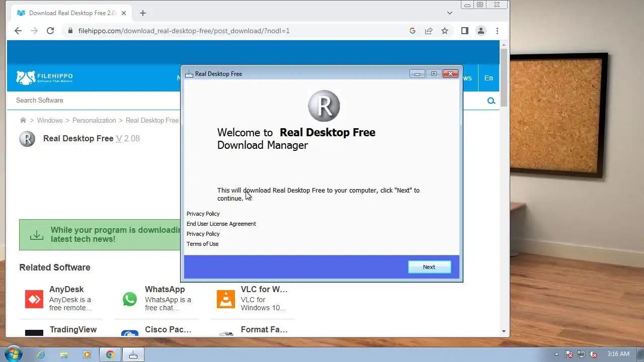Click Next in the Download Manager
644x362 pixels.
[x=429, y=267]
